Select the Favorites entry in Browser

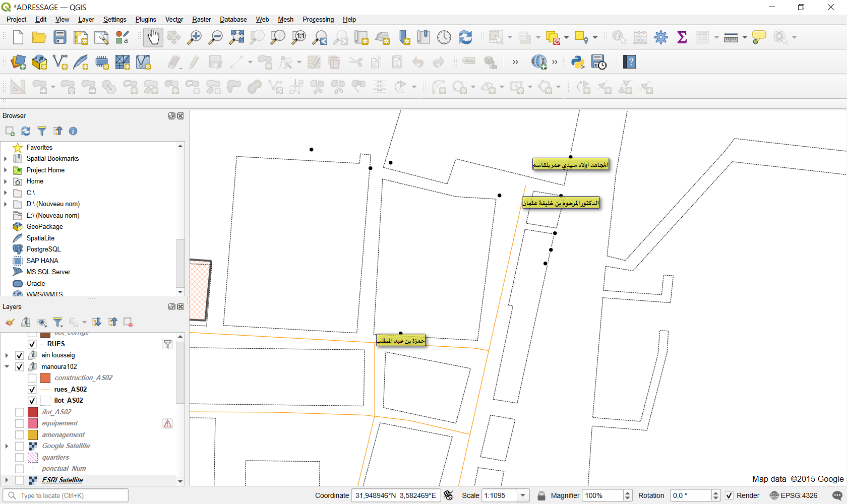39,148
